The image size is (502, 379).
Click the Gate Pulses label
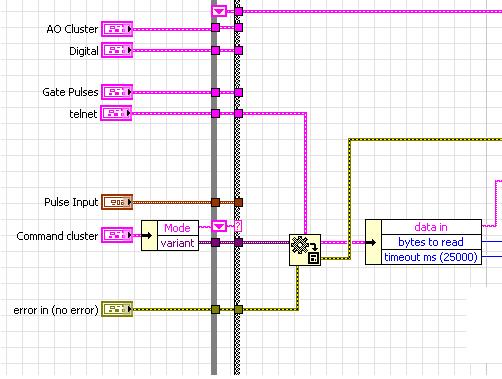pyautogui.click(x=70, y=92)
